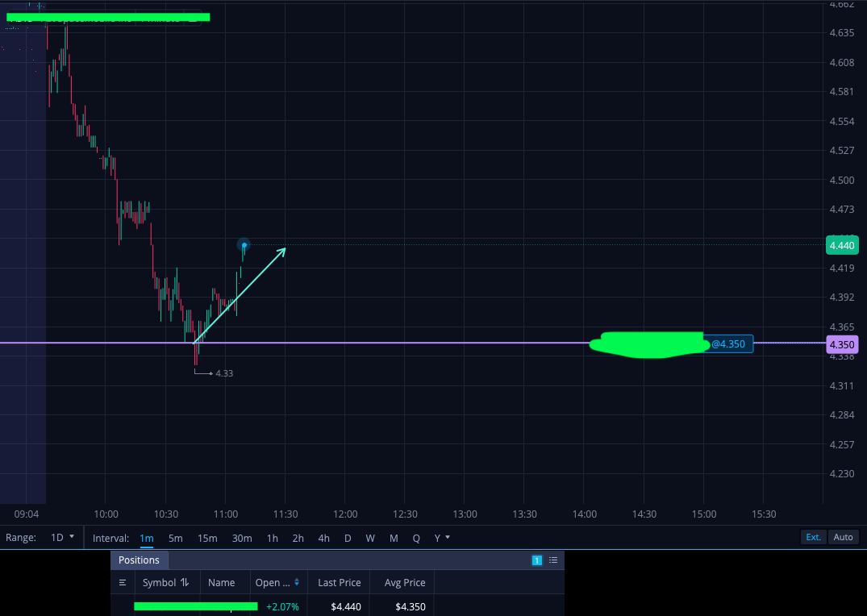Screen dimensions: 867x616
Task: Click the 4.500 price axis label
Action: pos(841,181)
